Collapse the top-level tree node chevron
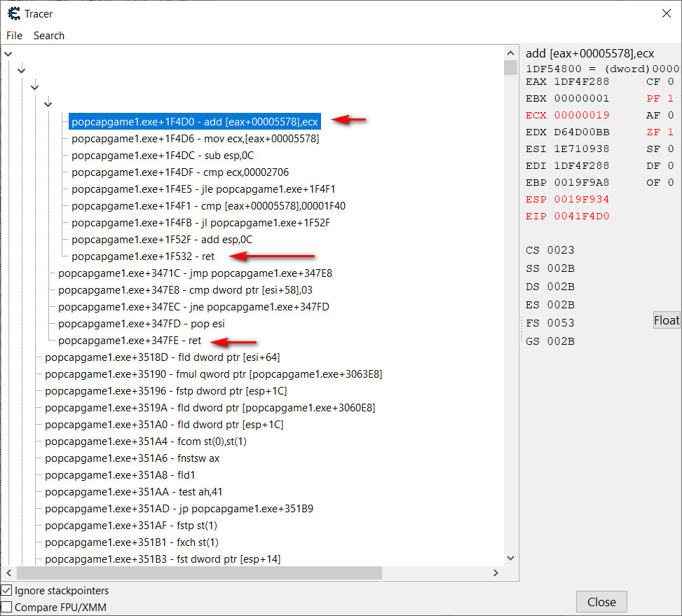The width and height of the screenshot is (682, 616). coord(8,55)
